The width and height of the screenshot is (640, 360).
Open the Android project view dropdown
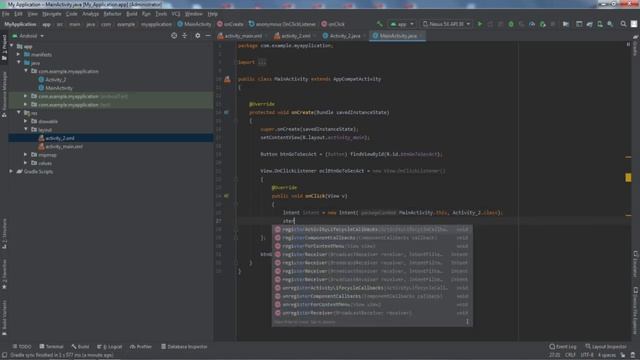coord(28,36)
